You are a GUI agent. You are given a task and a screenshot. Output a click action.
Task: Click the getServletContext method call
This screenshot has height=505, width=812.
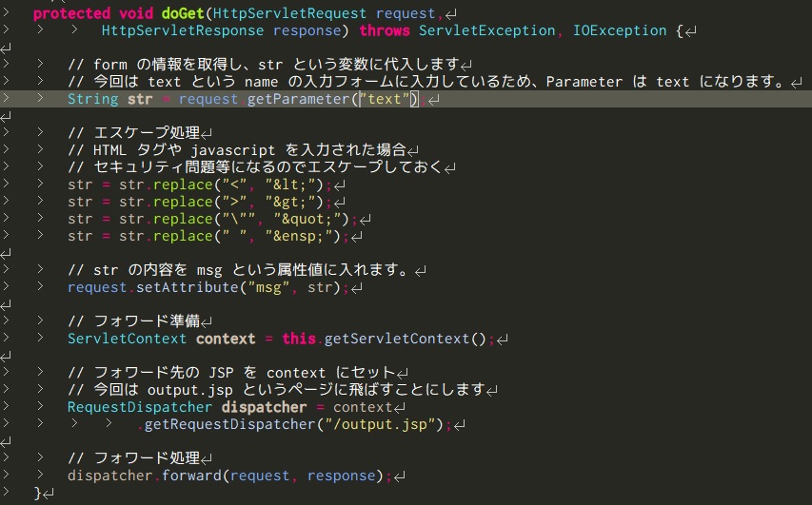(x=397, y=339)
